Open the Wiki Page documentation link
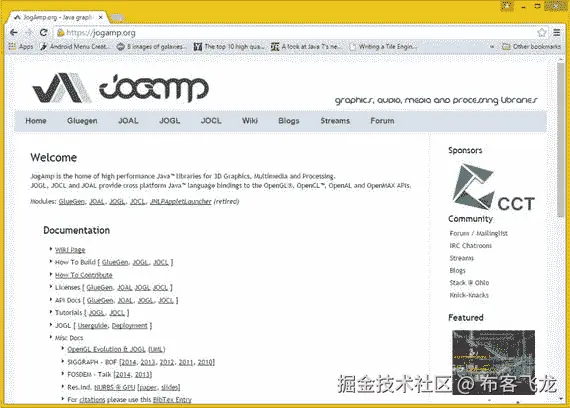Viewport: 570px width, 408px height. point(70,250)
